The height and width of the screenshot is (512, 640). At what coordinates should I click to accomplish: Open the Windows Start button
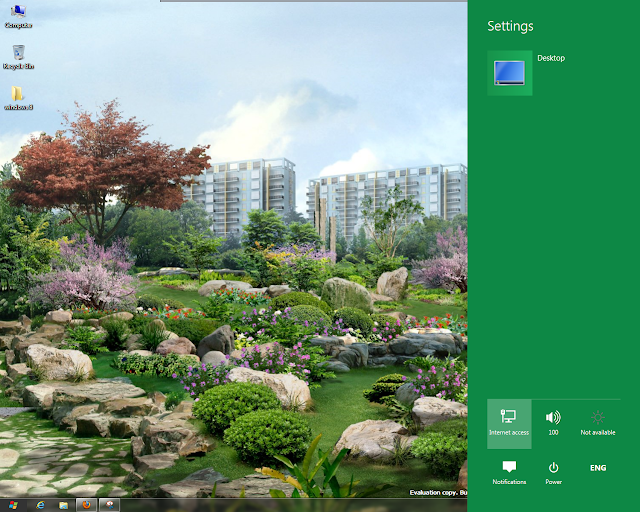(x=13, y=505)
